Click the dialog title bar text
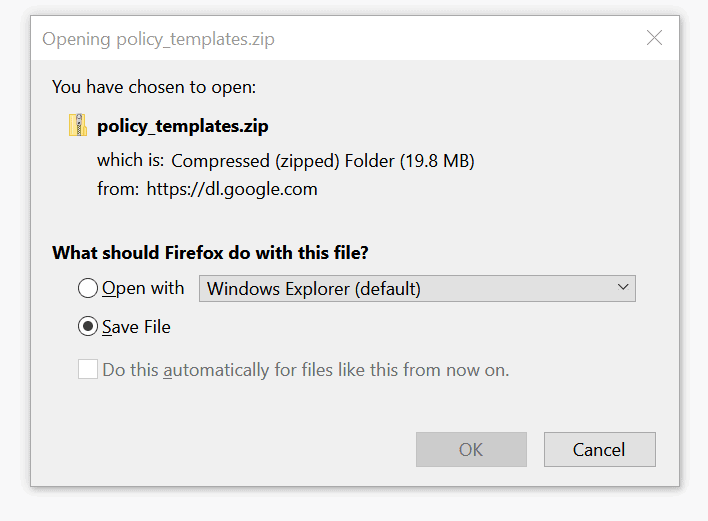 tap(158, 40)
